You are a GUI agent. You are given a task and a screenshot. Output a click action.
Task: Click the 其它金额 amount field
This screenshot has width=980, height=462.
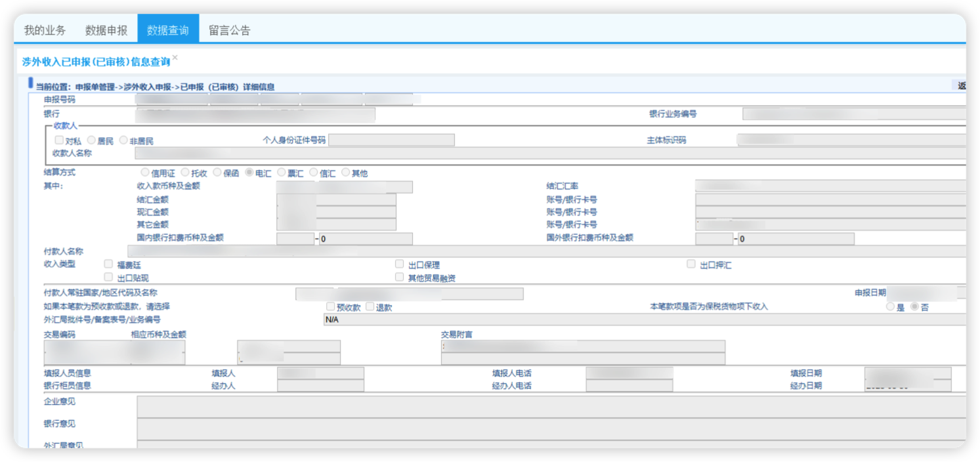click(x=337, y=224)
